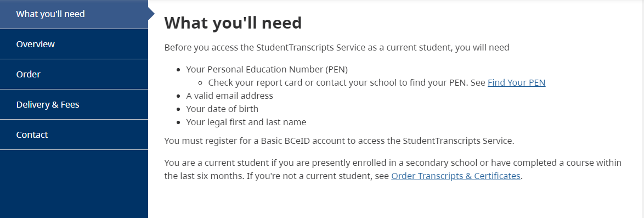Open the Order Transcripts & Certificates link
Viewport: 644px width, 218px height.
coord(455,176)
